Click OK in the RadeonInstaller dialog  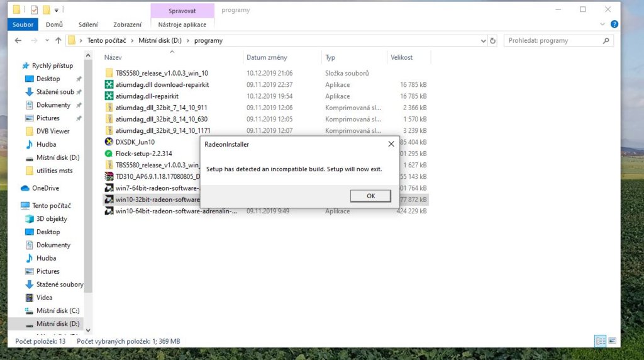tap(370, 196)
